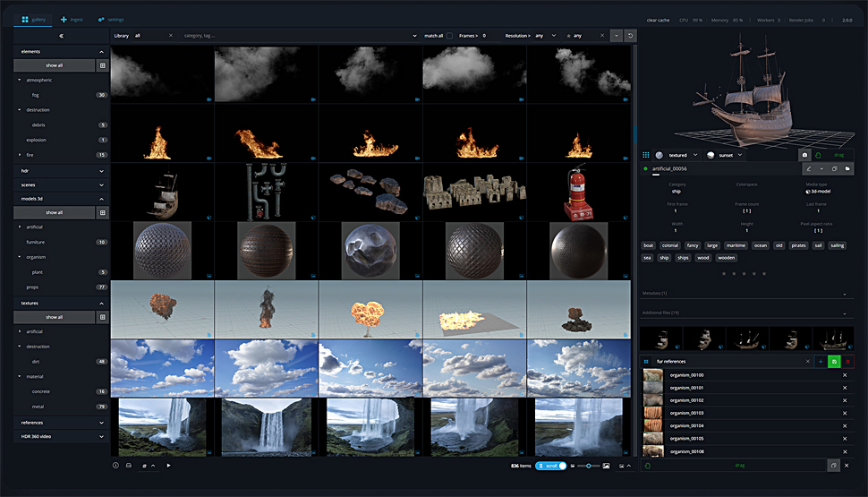
Task: Click show all under models 3d
Action: (x=54, y=212)
